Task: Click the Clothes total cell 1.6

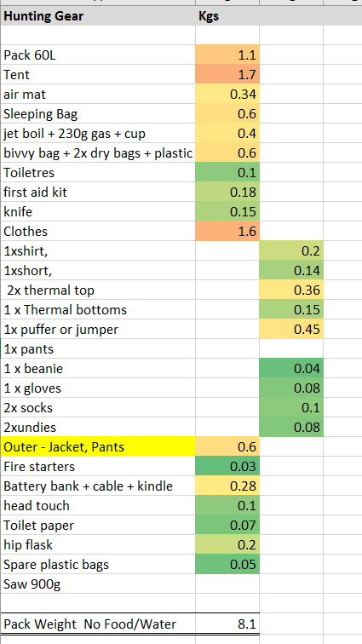Action: pos(227,231)
